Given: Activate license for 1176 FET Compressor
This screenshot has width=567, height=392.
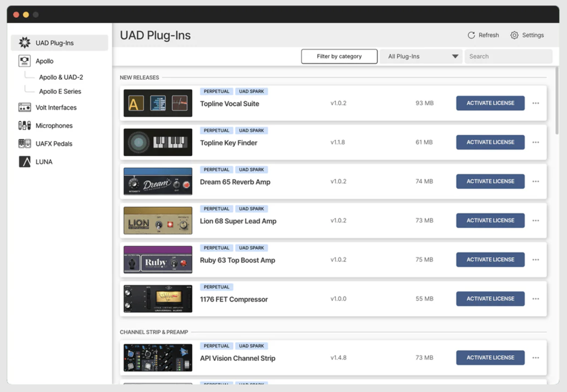Looking at the screenshot, I should point(490,299).
